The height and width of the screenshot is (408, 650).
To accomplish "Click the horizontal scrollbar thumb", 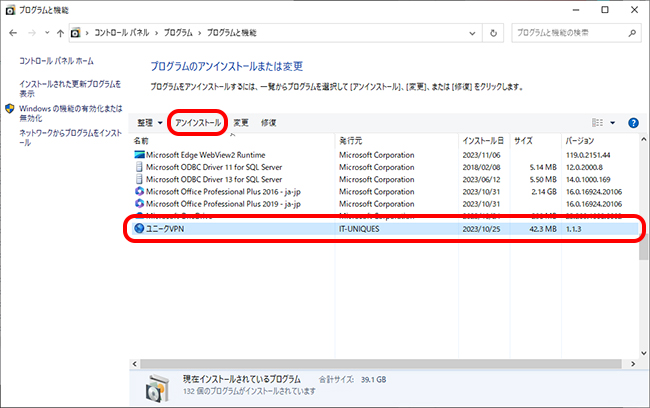I will click(x=381, y=364).
